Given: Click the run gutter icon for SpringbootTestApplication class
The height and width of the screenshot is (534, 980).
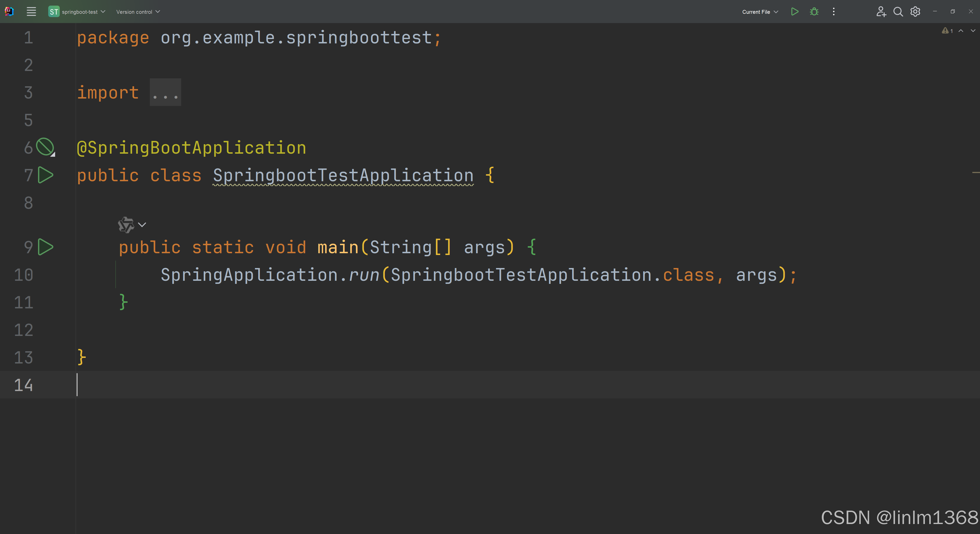Looking at the screenshot, I should click(x=46, y=175).
